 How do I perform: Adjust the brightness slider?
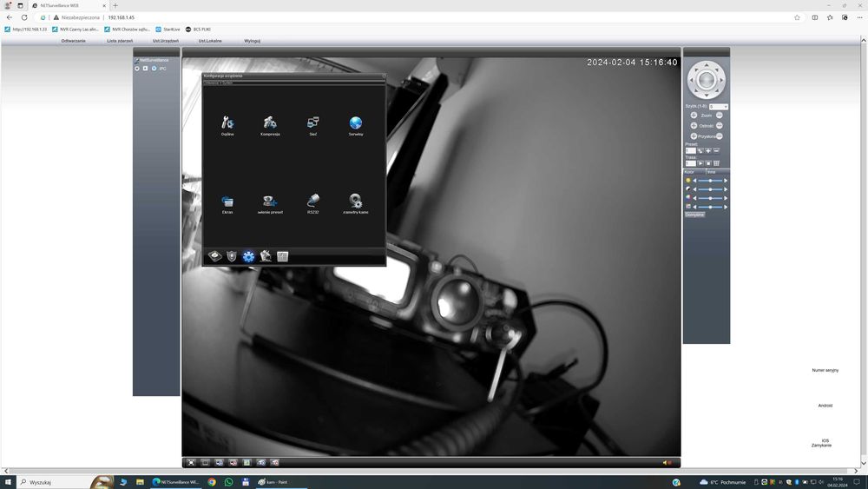pos(710,181)
